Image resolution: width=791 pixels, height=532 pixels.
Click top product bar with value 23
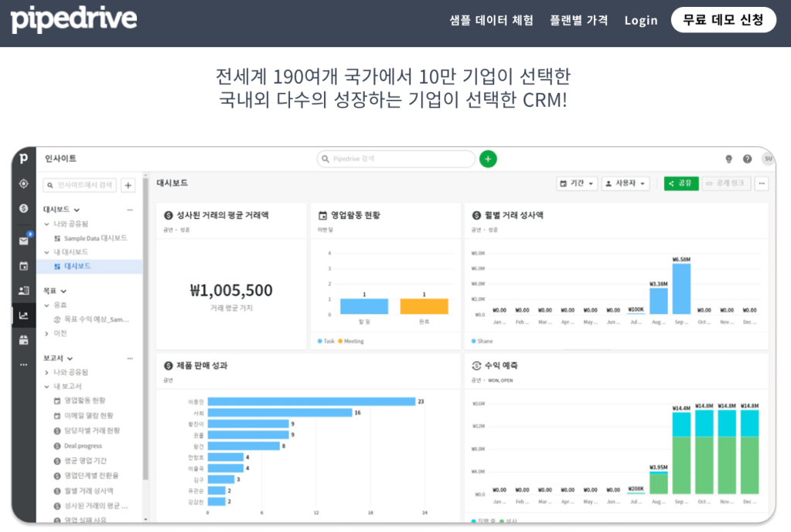coord(312,401)
